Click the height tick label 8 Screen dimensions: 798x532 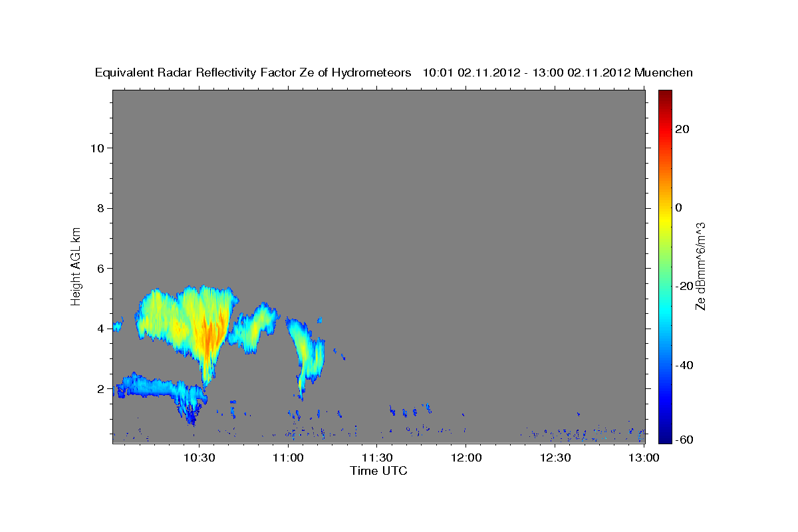tap(100, 208)
